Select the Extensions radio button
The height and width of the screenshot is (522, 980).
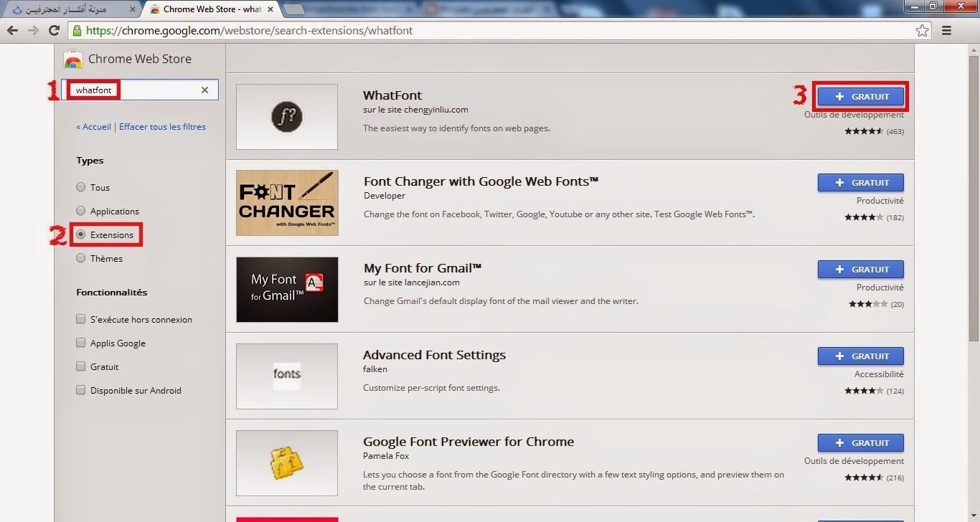coord(80,234)
